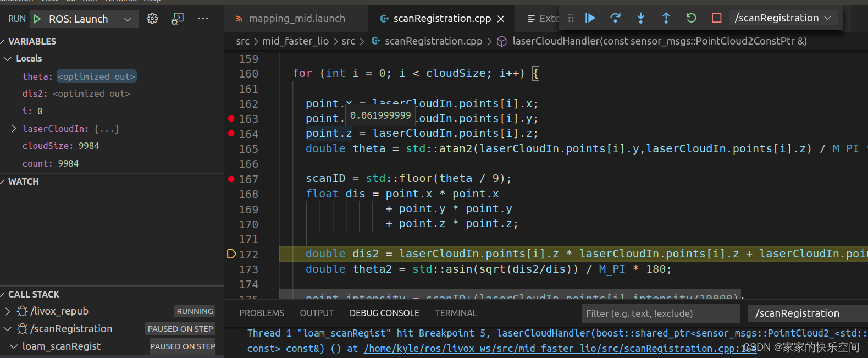Select the /livox_repub bug icon
868x358 pixels.
(23, 311)
